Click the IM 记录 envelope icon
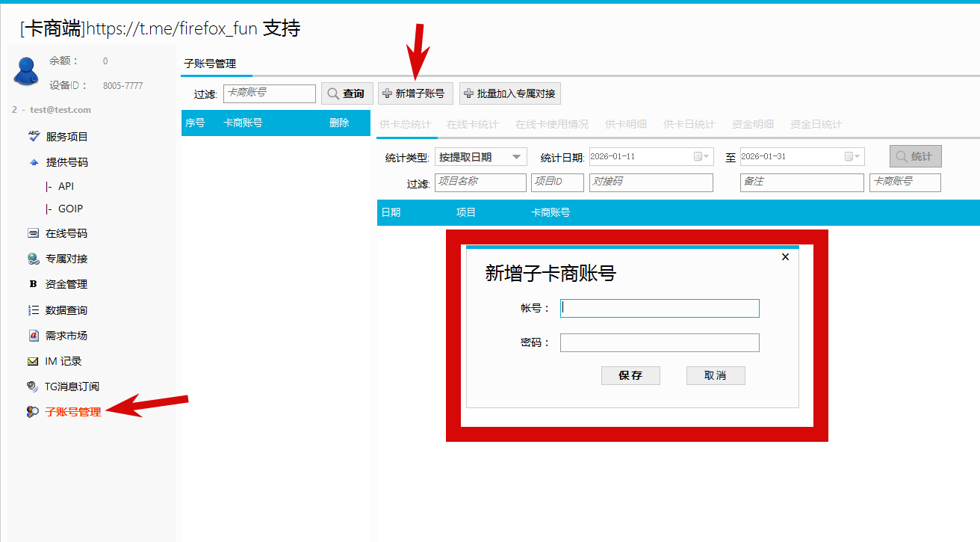This screenshot has height=542, width=980. point(33,361)
